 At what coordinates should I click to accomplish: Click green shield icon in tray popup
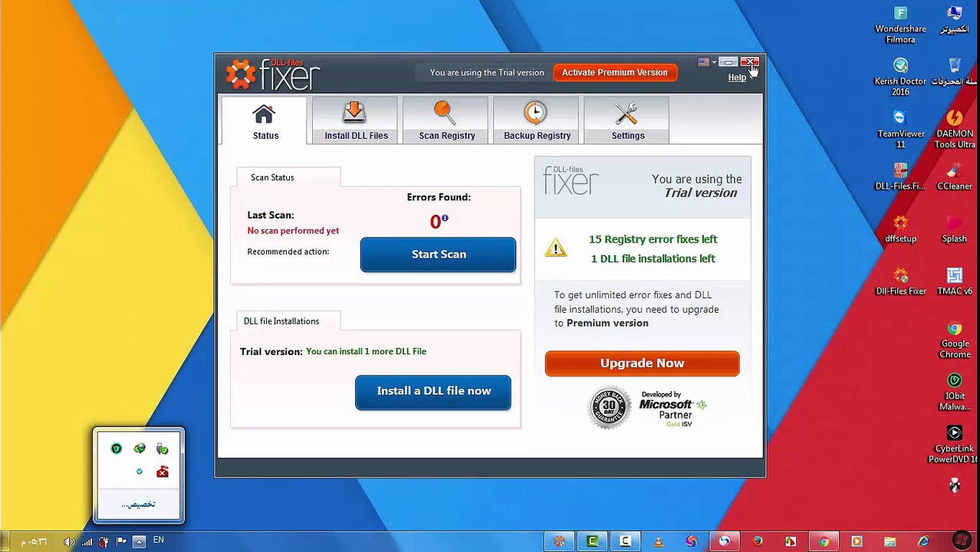117,449
